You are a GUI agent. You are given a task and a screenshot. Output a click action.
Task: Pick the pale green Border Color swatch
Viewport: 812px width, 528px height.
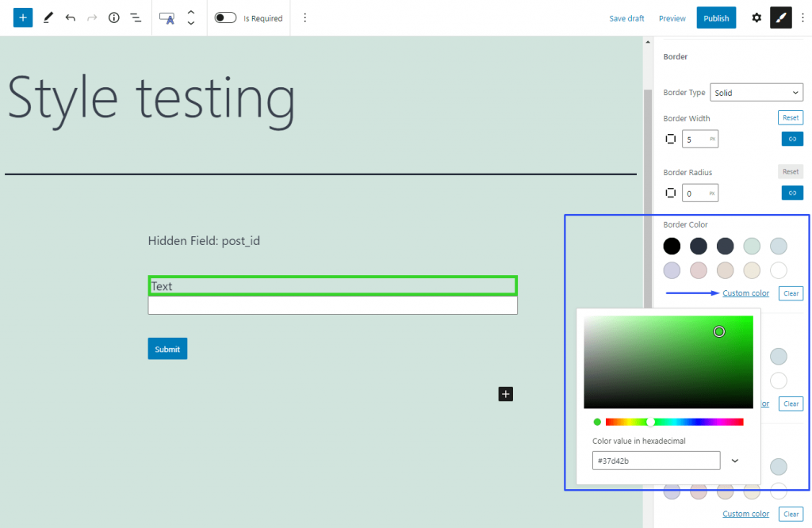(x=752, y=246)
